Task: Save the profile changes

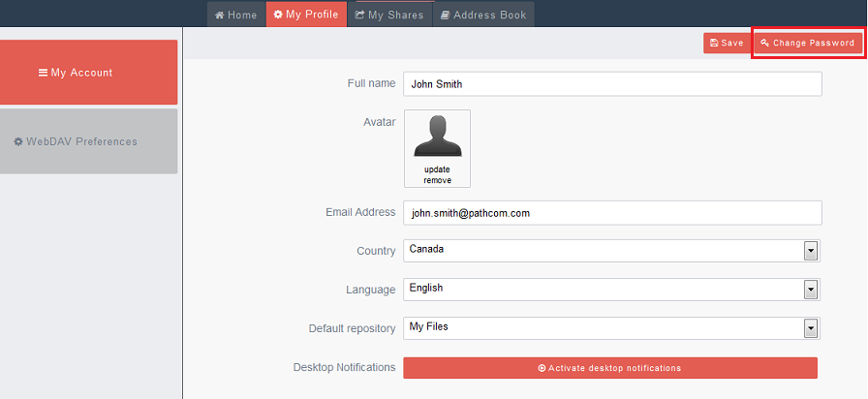Action: point(727,44)
